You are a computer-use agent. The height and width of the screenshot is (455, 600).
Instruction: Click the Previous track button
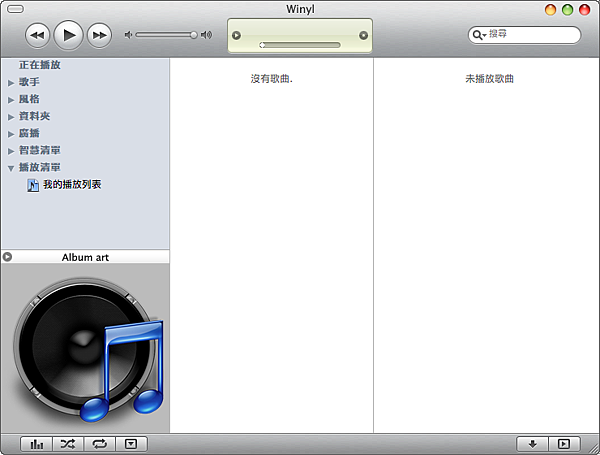coord(38,35)
